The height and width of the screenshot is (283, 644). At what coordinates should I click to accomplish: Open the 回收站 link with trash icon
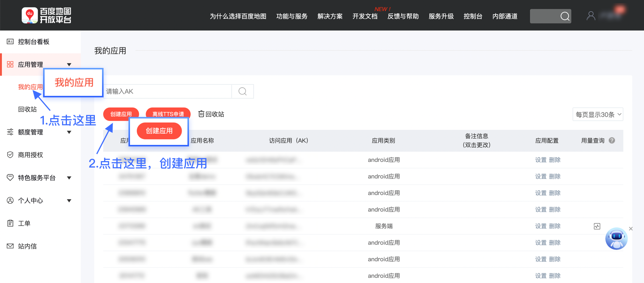coord(211,114)
